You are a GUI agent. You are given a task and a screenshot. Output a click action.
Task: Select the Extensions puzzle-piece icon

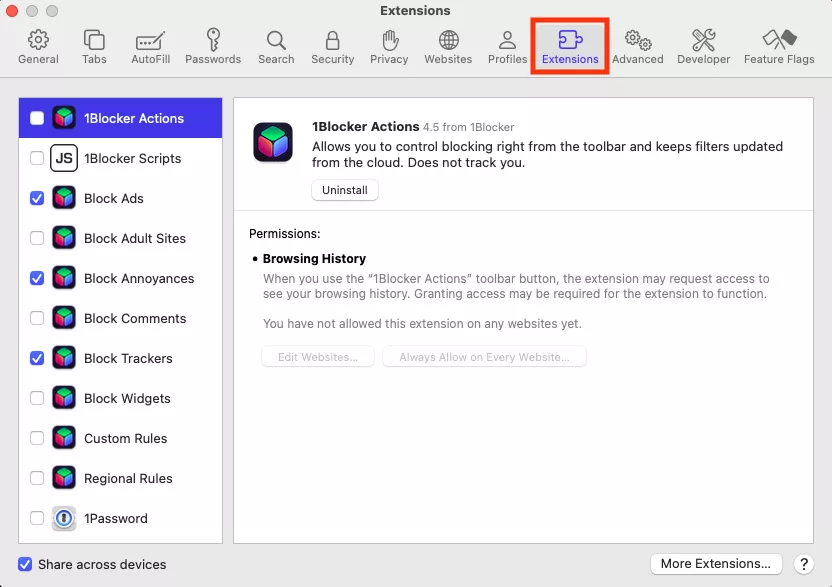570,40
